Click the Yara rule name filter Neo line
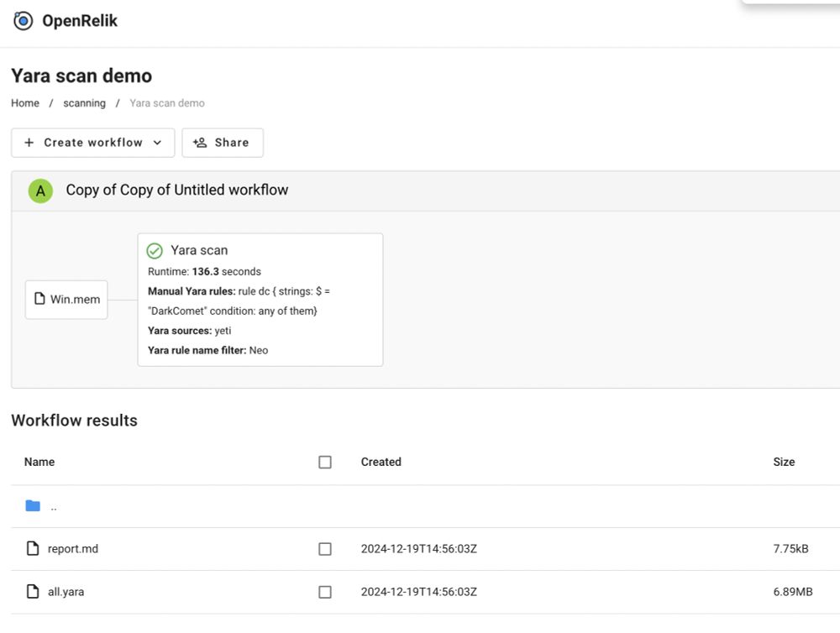The width and height of the screenshot is (840, 633). [x=207, y=350]
